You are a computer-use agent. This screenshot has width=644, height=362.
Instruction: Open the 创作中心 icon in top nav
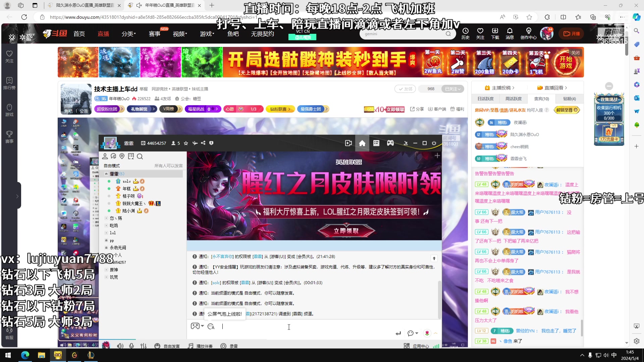coord(528,34)
